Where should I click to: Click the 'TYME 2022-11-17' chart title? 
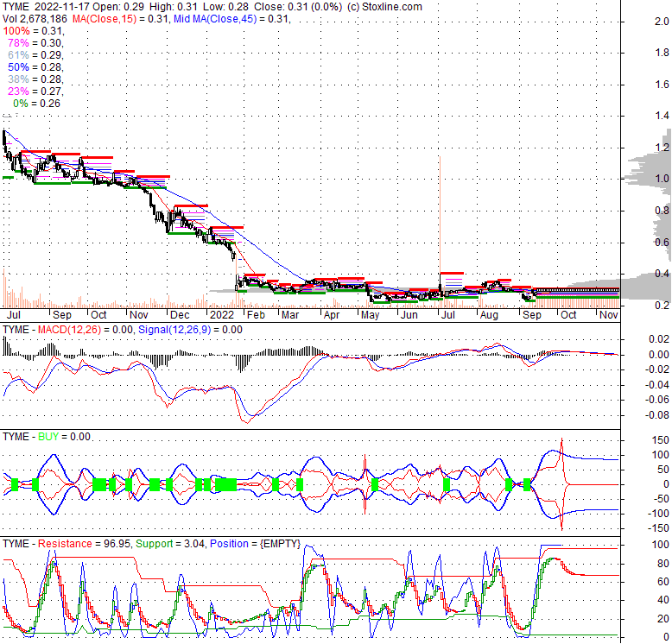47,7
